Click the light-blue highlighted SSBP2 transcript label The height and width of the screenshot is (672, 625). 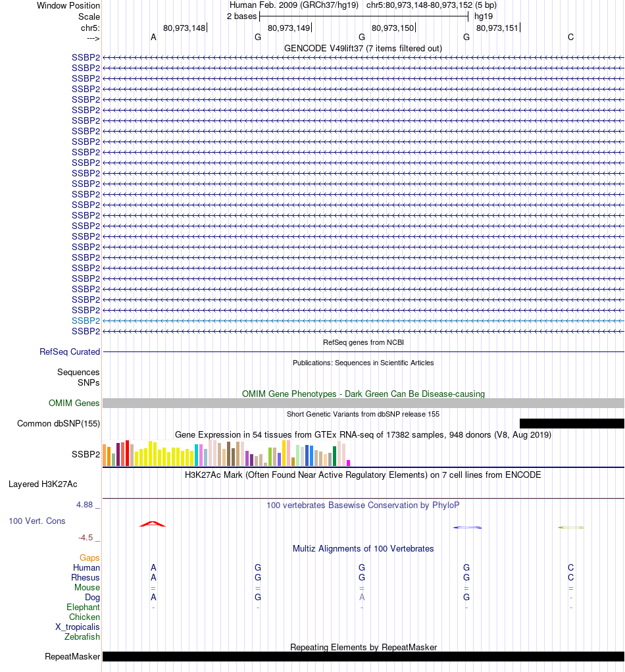point(86,321)
